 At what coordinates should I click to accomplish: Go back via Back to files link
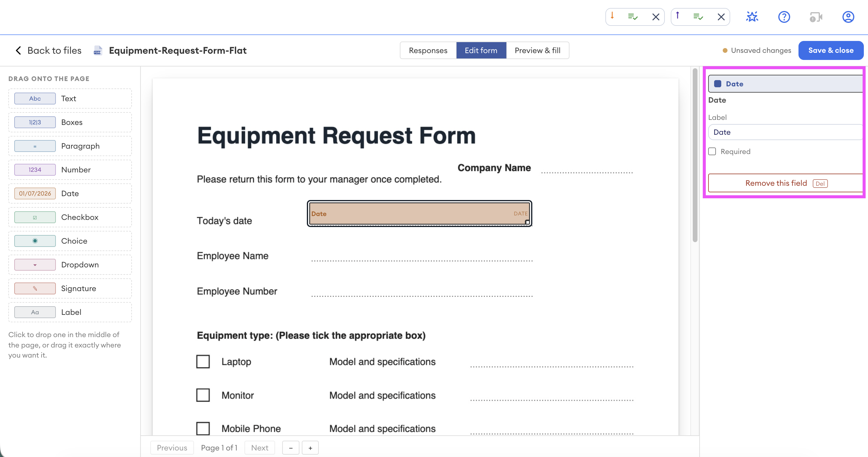pos(48,50)
